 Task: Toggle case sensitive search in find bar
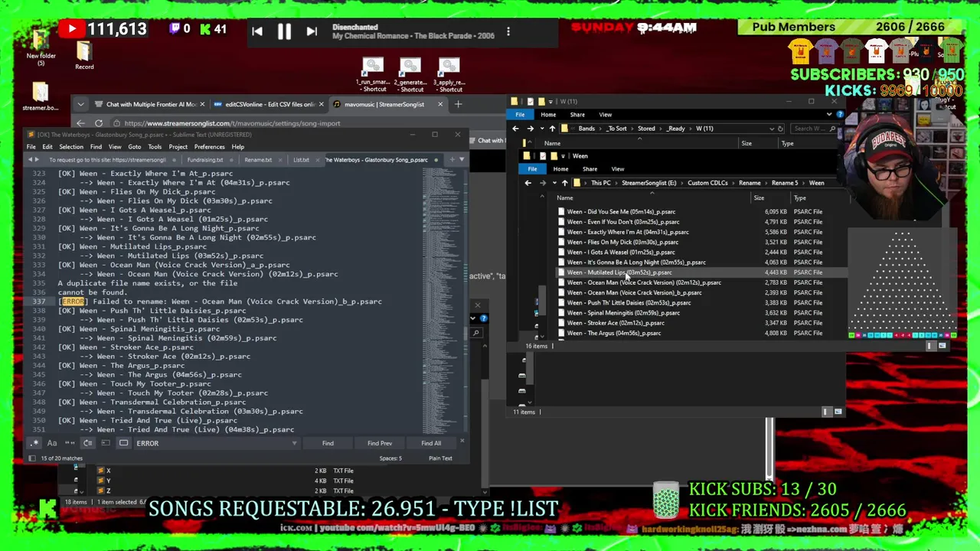click(x=52, y=443)
